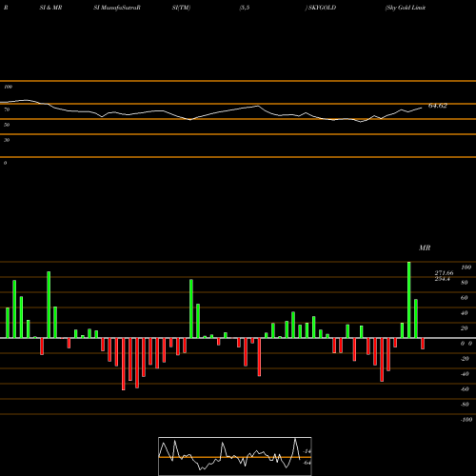The image size is (476, 476).
Task: Click the MR axis label -40
Action: (465, 374)
